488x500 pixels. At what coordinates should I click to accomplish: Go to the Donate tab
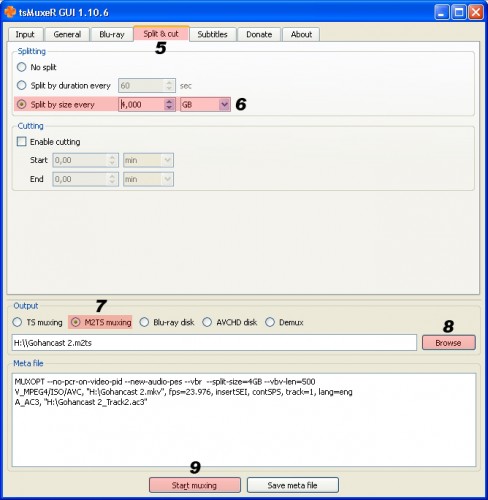(259, 34)
